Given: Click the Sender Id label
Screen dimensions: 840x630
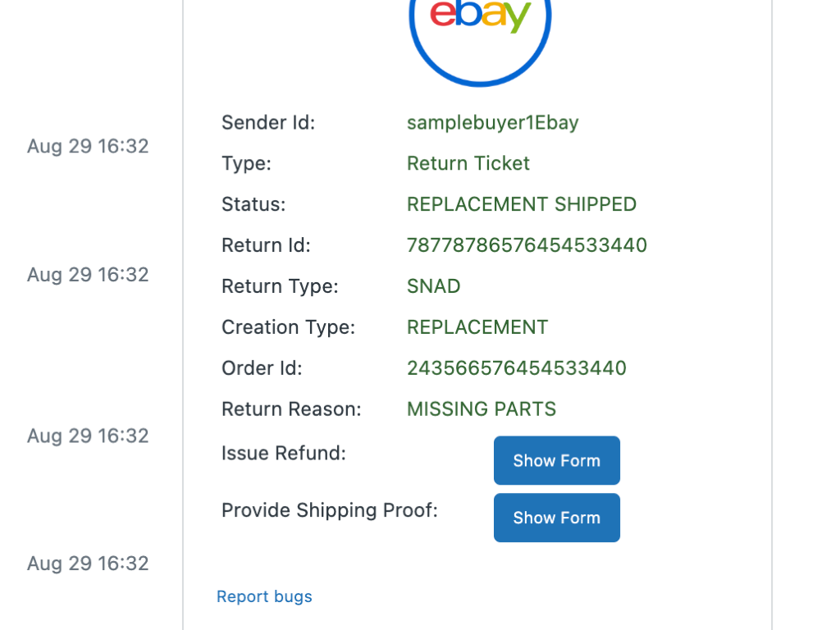Looking at the screenshot, I should pyautogui.click(x=267, y=122).
